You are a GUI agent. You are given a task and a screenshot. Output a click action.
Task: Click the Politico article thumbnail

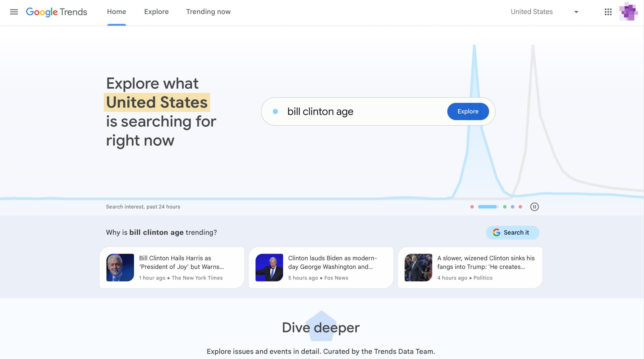(418, 267)
